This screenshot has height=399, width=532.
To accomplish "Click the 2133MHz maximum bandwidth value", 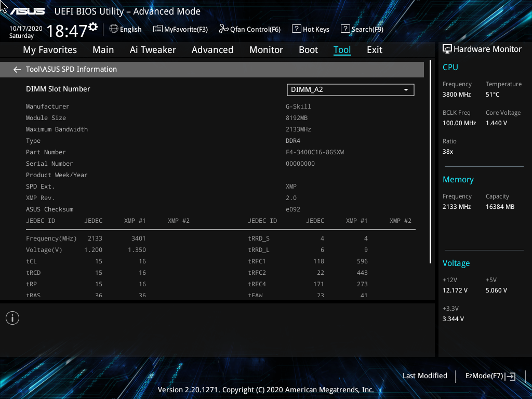I will (x=298, y=129).
